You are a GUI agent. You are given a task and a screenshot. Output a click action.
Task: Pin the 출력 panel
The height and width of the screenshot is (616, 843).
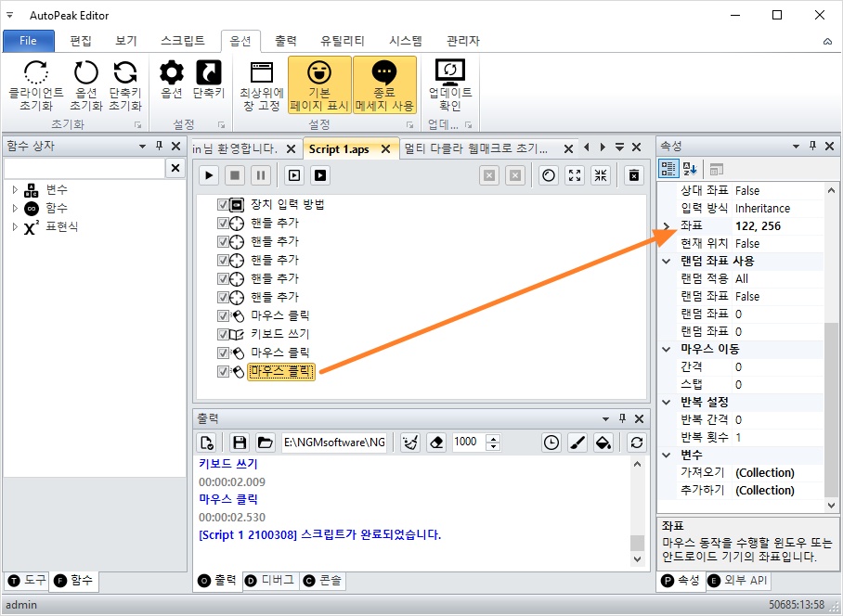(622, 418)
